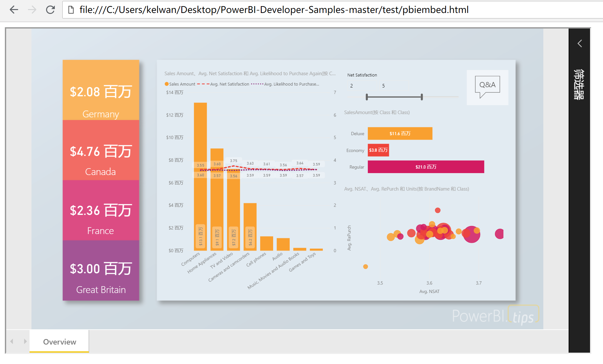603x364 pixels.
Task: Toggle the Avg. Likelihood to Purchase legend item
Action: 291,84
